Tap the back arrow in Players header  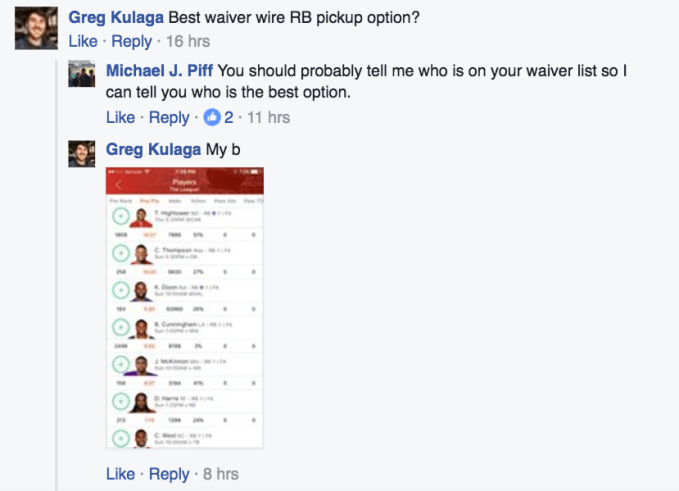coord(118,184)
